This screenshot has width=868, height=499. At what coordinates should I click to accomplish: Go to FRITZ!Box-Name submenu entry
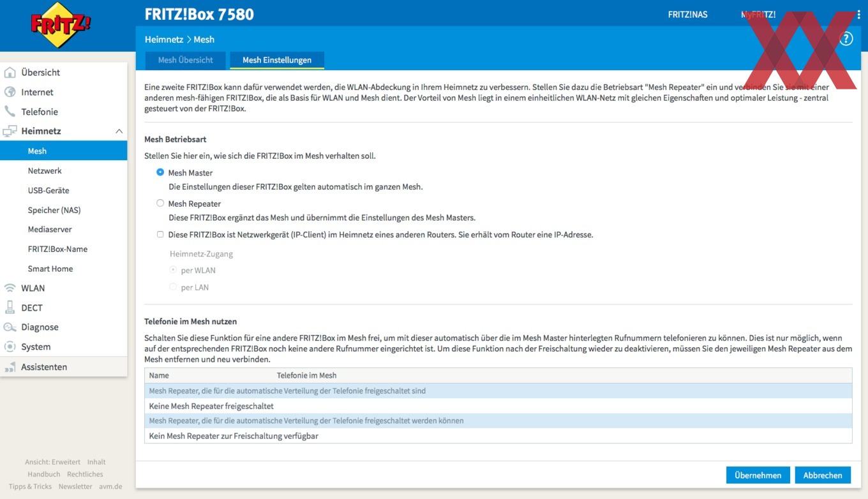point(57,249)
